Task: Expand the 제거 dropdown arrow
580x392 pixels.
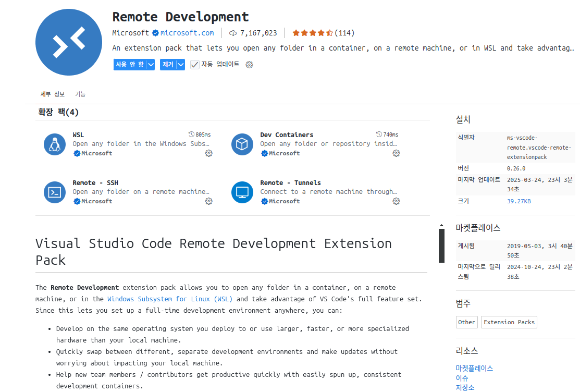Action: tap(180, 65)
